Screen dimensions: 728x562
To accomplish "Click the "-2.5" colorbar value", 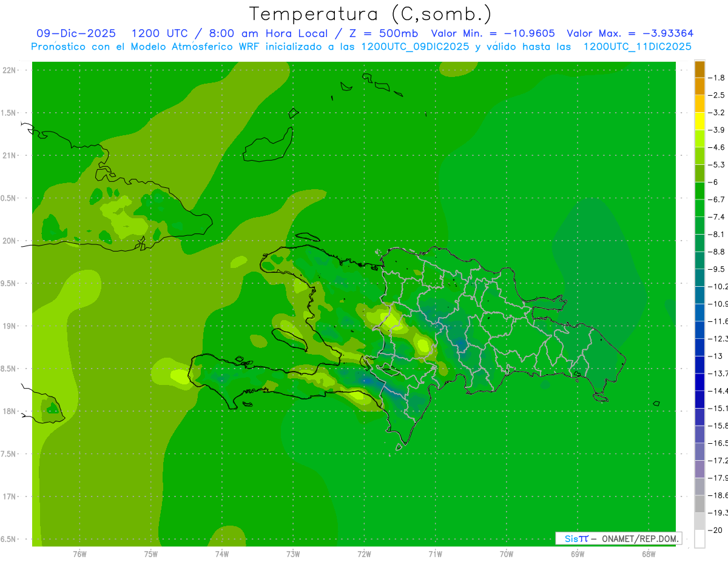I will (716, 95).
